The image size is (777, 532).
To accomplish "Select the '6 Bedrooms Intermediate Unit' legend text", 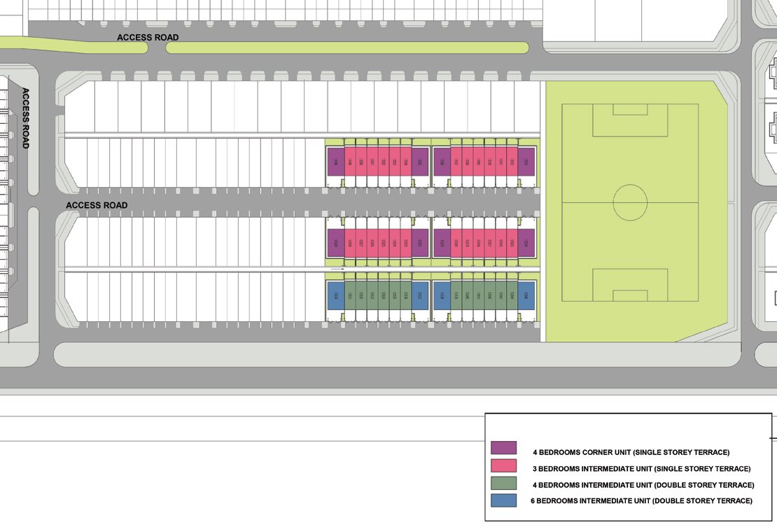I will pyautogui.click(x=641, y=501).
